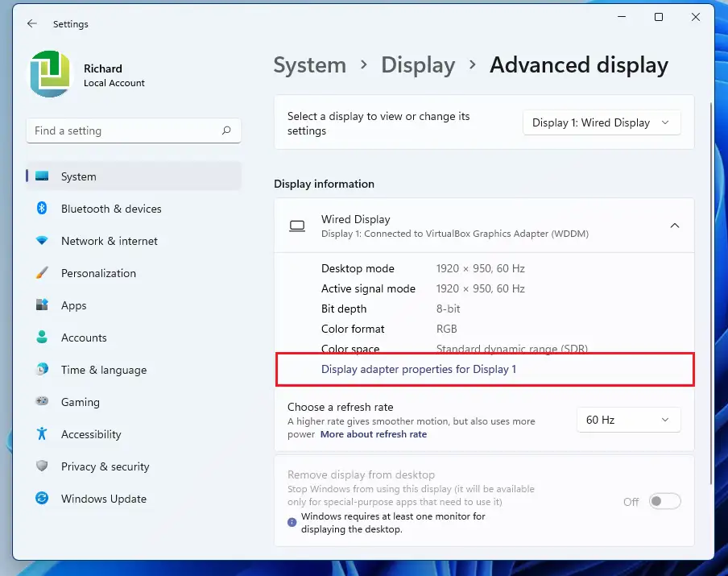Screen dimensions: 728x576
Task: Open Windows Update page
Action: click(x=134, y=499)
